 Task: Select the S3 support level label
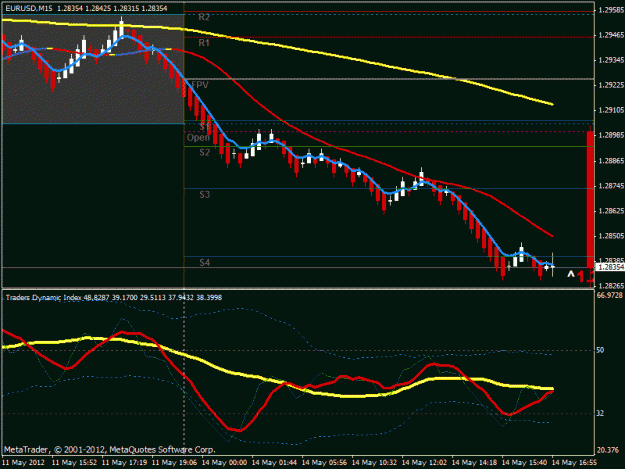(205, 194)
